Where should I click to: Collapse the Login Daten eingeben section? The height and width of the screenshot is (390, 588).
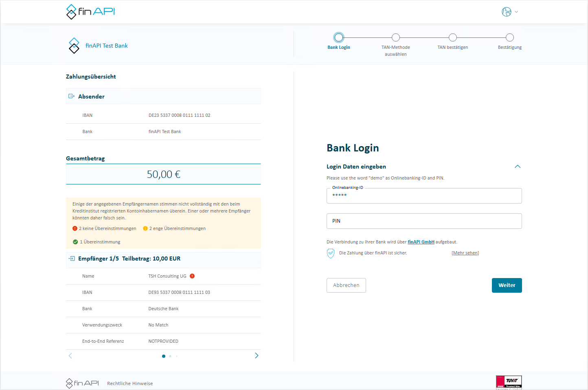click(x=518, y=167)
